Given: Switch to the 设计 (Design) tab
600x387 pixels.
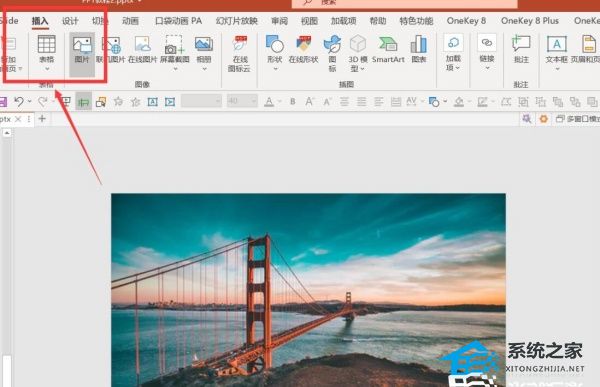Looking at the screenshot, I should coord(70,21).
